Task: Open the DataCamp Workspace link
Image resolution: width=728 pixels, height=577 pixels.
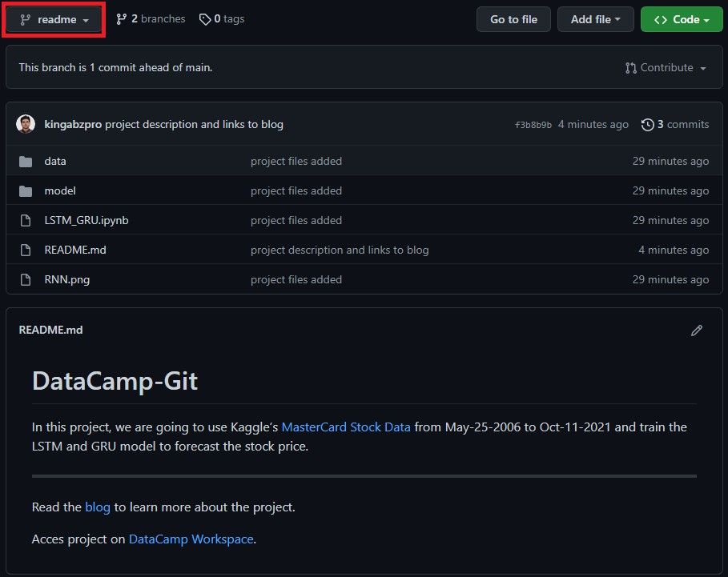Action: click(x=191, y=539)
